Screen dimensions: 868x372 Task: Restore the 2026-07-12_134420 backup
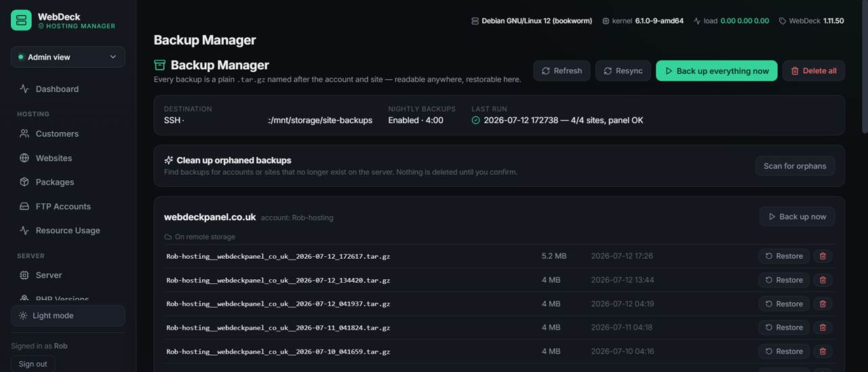(x=784, y=280)
